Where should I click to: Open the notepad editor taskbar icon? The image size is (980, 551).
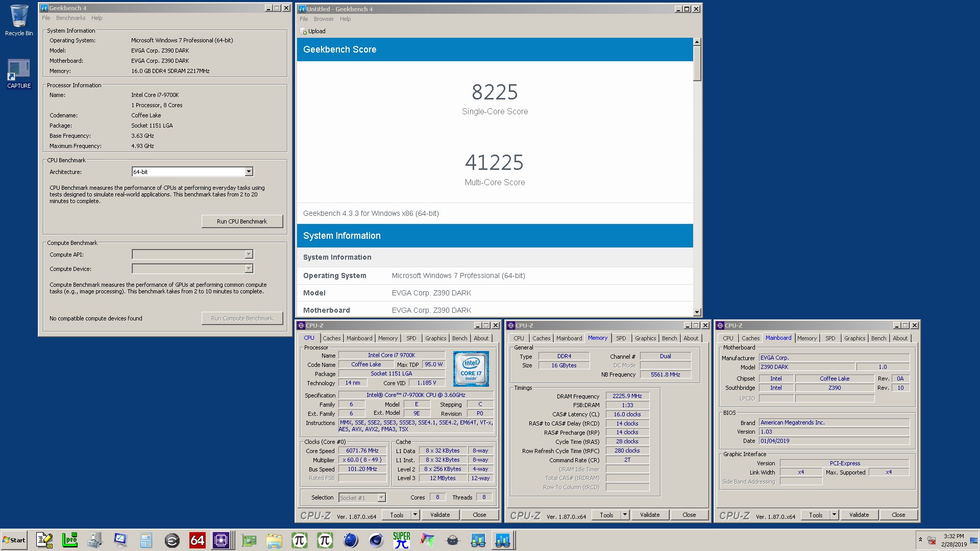(44, 540)
